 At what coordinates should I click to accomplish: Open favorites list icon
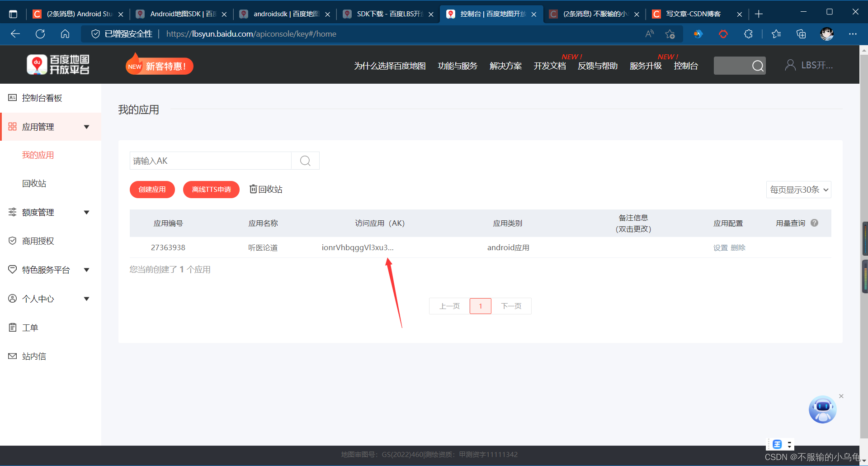pyautogui.click(x=776, y=34)
